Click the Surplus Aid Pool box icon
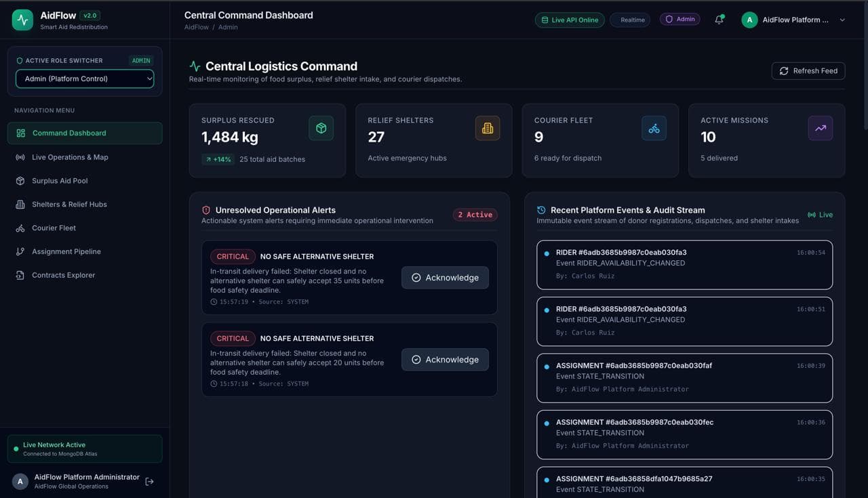 pyautogui.click(x=20, y=181)
